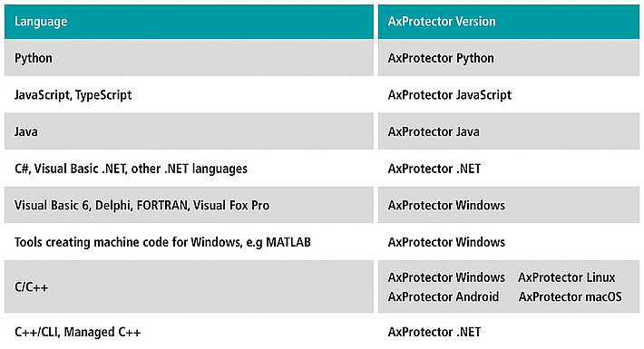This screenshot has width=644, height=349.
Task: Select the Visual Basic 6, Delphi, FORTRAN cell
Action: coord(189,205)
